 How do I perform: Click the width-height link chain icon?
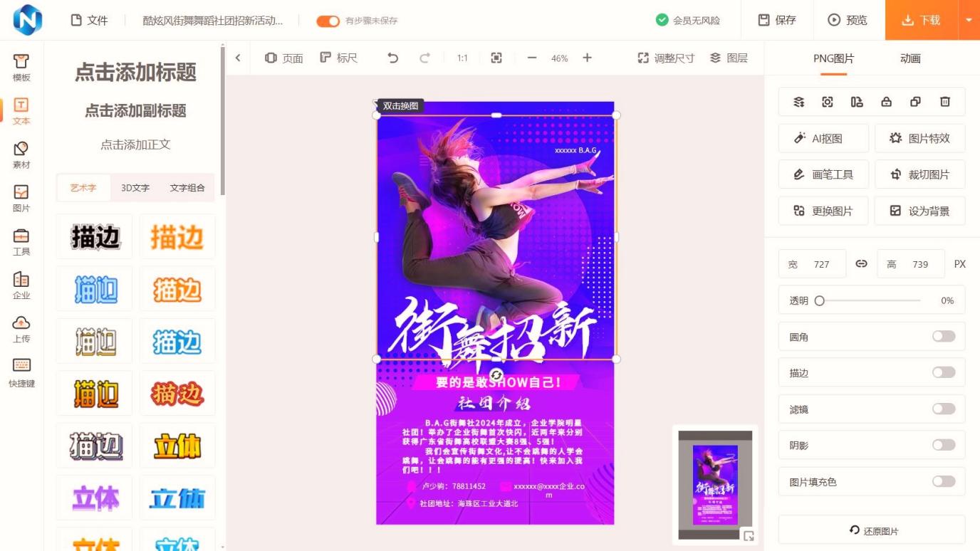tap(861, 263)
